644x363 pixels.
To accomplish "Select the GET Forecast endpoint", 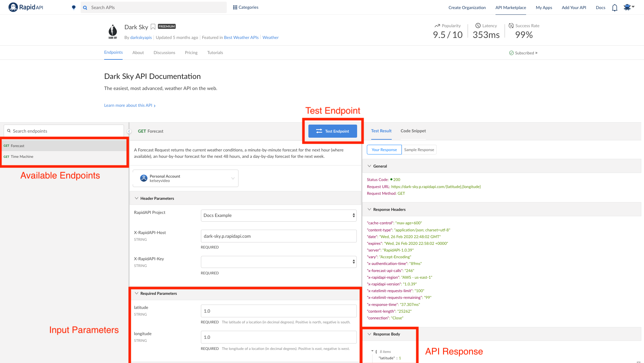I will [x=64, y=146].
